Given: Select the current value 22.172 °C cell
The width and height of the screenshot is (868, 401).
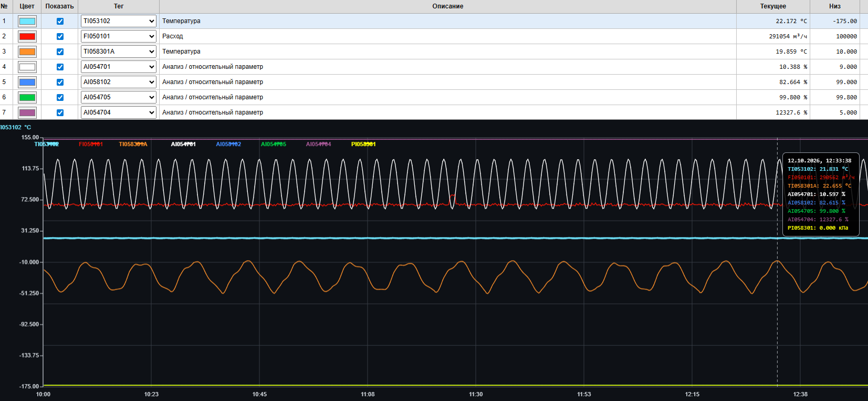Looking at the screenshot, I should point(773,21).
